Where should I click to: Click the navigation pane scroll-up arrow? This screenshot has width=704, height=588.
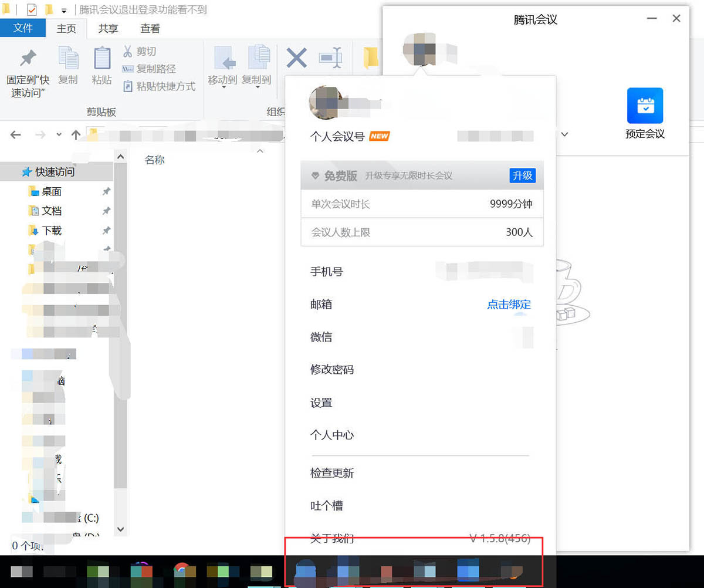[120, 157]
